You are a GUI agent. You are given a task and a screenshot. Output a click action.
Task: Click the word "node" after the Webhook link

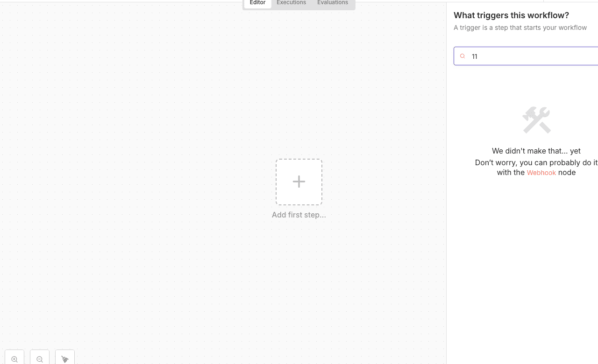[567, 173]
